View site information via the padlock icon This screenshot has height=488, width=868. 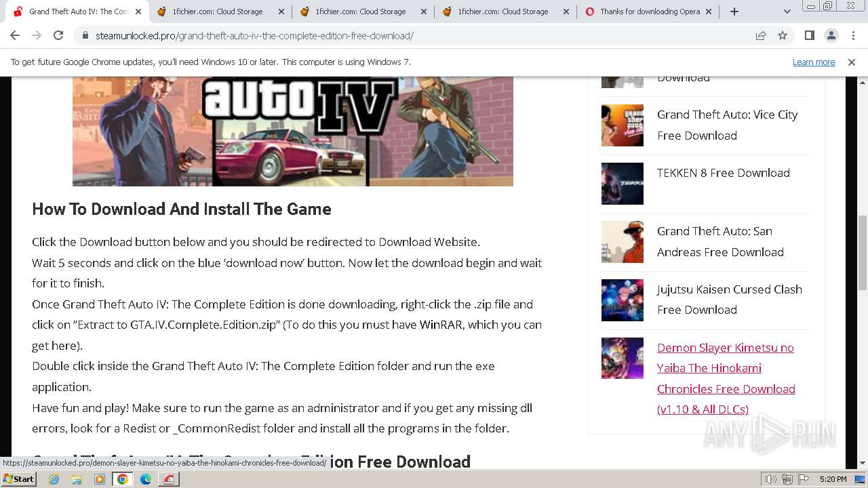85,36
